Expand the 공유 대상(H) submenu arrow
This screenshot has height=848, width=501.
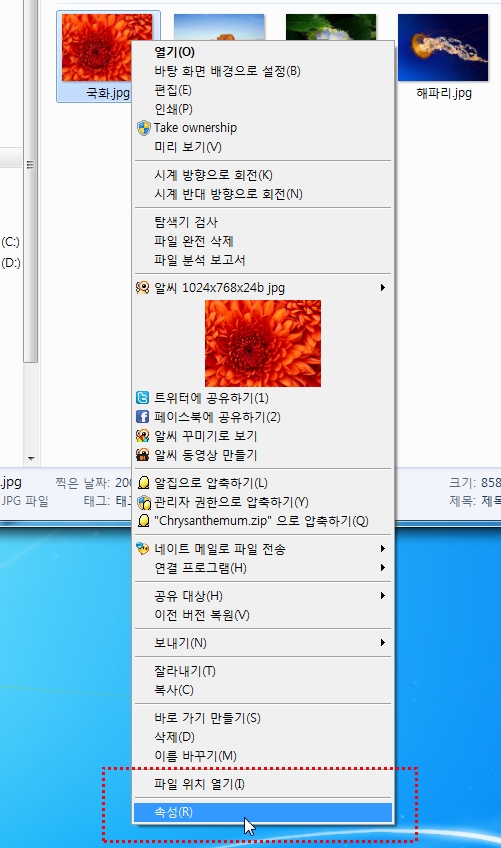(x=383, y=595)
